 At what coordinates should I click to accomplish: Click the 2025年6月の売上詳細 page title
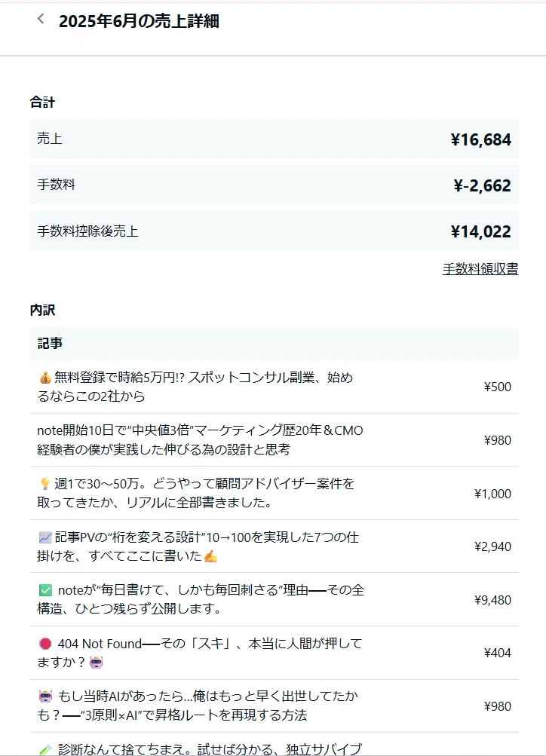(x=139, y=21)
